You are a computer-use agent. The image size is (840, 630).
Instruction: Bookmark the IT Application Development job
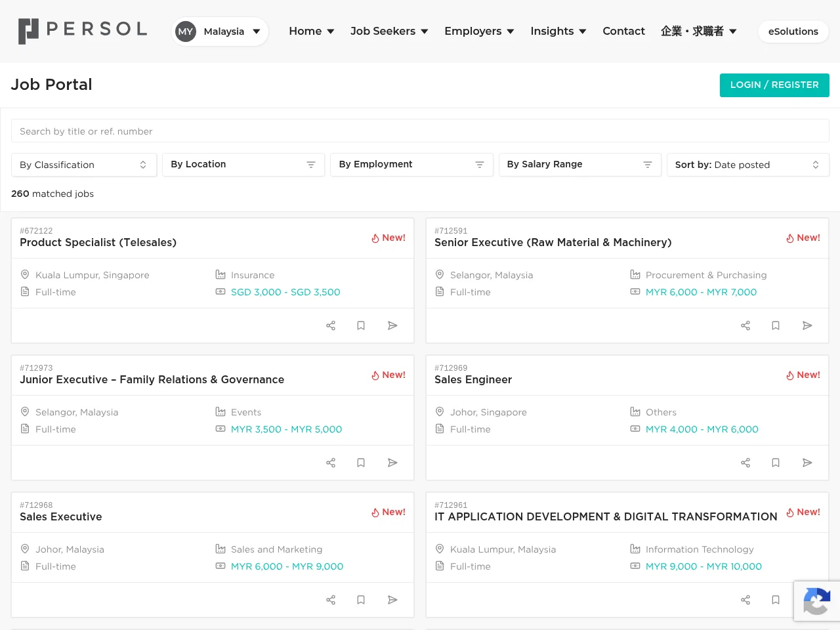click(776, 600)
